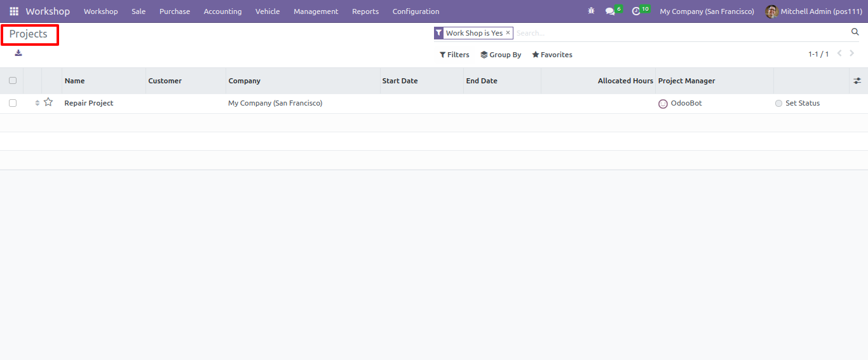Remove the Work Shop is Yes filter
Screen dimensions: 868x360
click(x=508, y=32)
